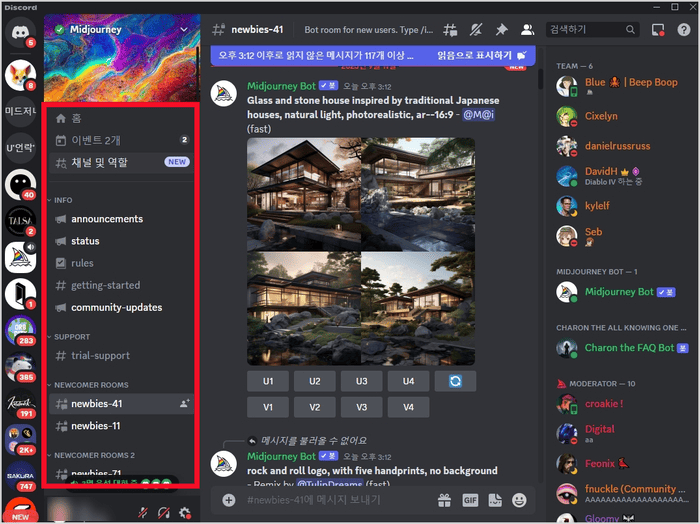Click Midjourney Bot name in first message
This screenshot has height=524, width=700.
coord(282,86)
